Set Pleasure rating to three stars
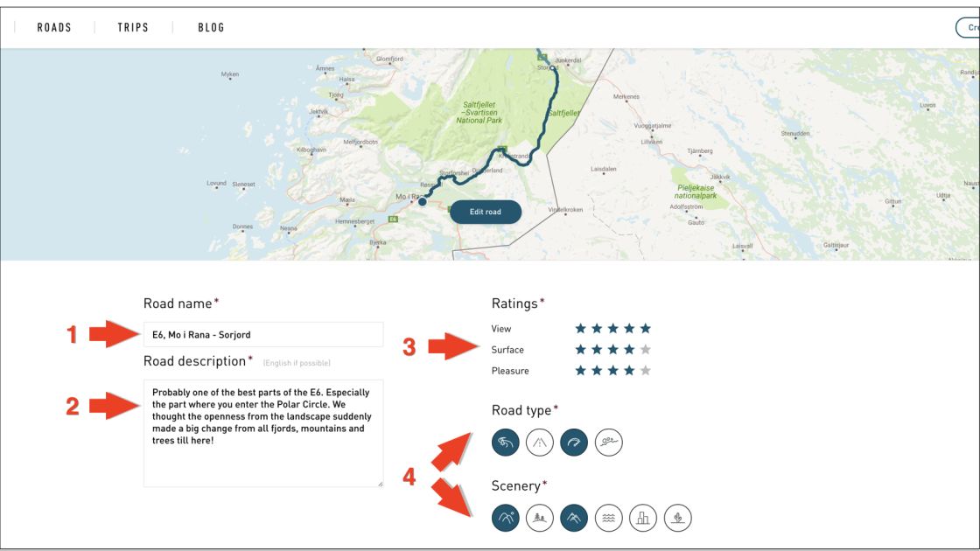The width and height of the screenshot is (980, 551). 613,371
